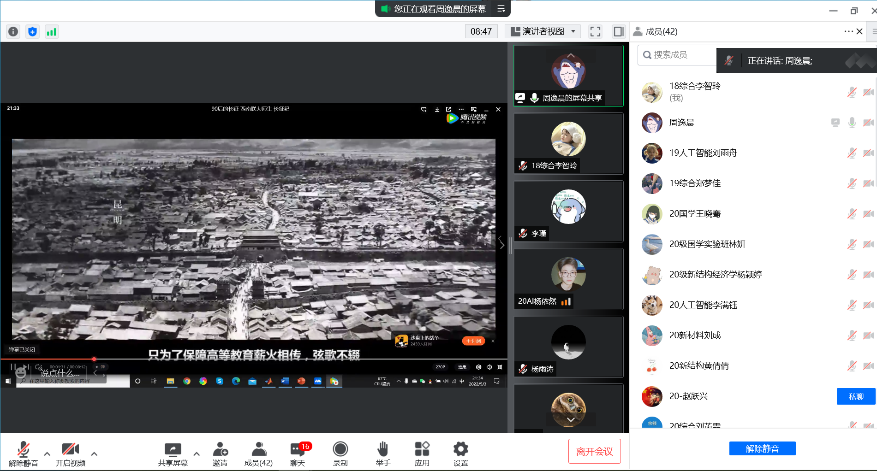877x471 pixels.
Task: Check green network signal bars icon
Action: [x=51, y=32]
